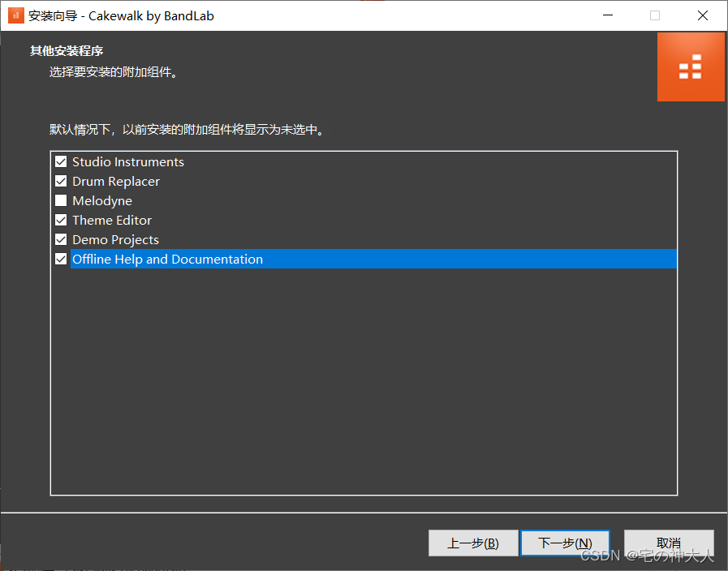Image resolution: width=728 pixels, height=571 pixels.
Task: Enable the Melodyne checkbox
Action: click(x=61, y=200)
